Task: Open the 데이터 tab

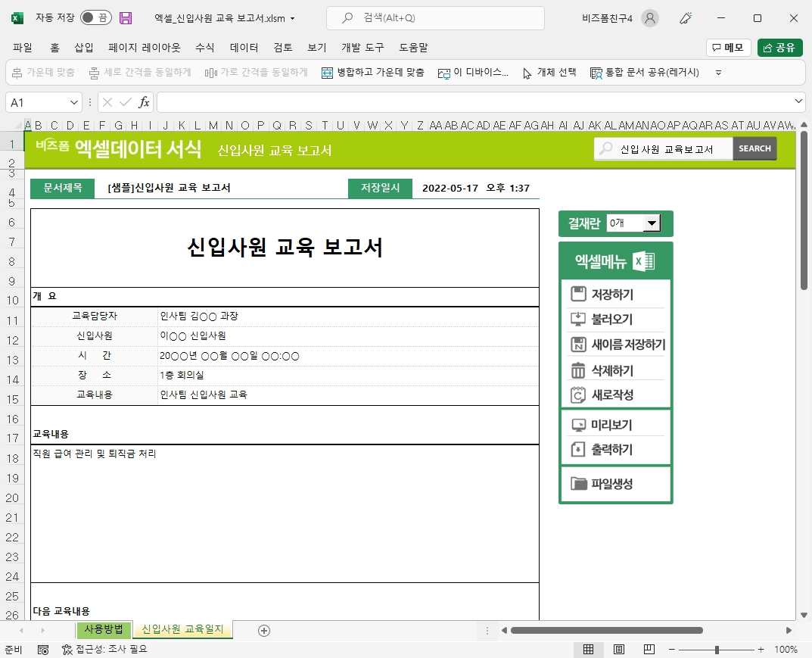Action: point(244,48)
